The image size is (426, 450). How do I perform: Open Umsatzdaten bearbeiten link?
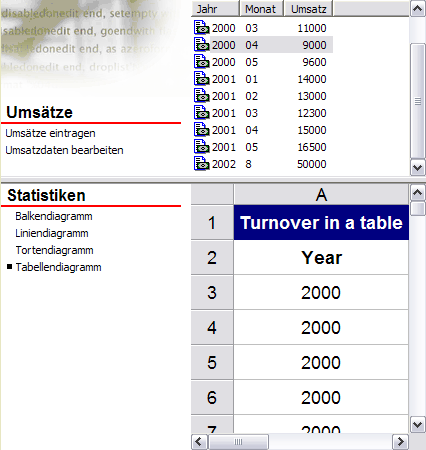[x=64, y=150]
